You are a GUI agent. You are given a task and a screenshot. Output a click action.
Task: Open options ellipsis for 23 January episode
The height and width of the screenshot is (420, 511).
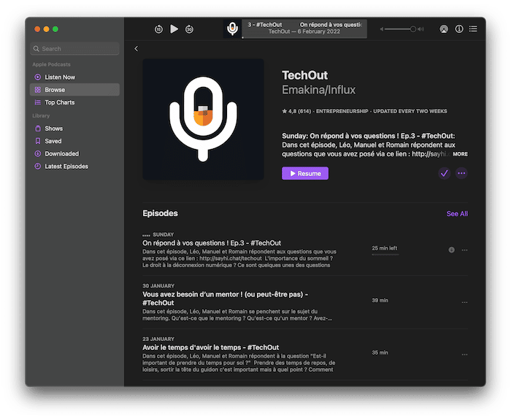click(464, 354)
